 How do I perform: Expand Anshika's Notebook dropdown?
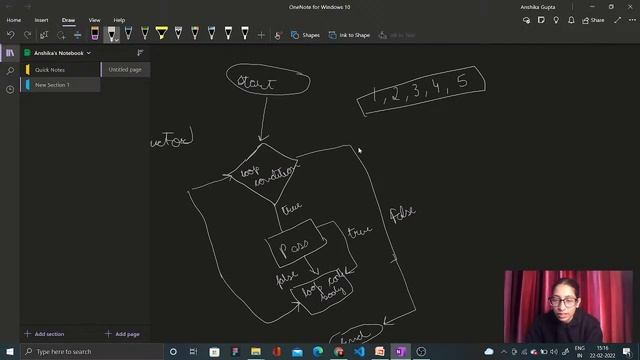[x=89, y=53]
